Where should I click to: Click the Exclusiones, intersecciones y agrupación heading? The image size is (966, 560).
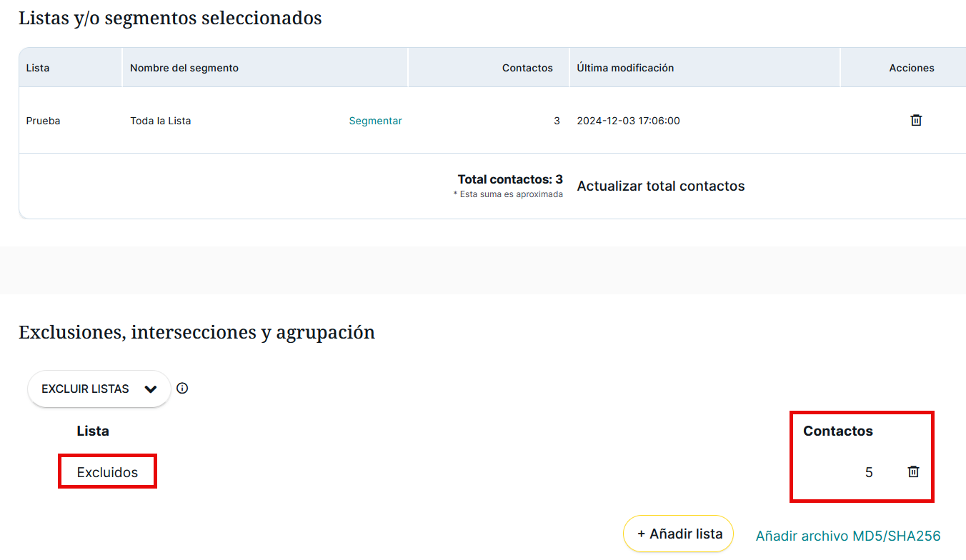(x=196, y=332)
